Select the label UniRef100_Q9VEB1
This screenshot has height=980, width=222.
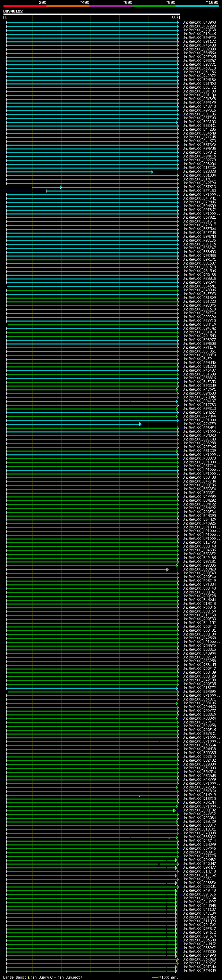[199, 561]
